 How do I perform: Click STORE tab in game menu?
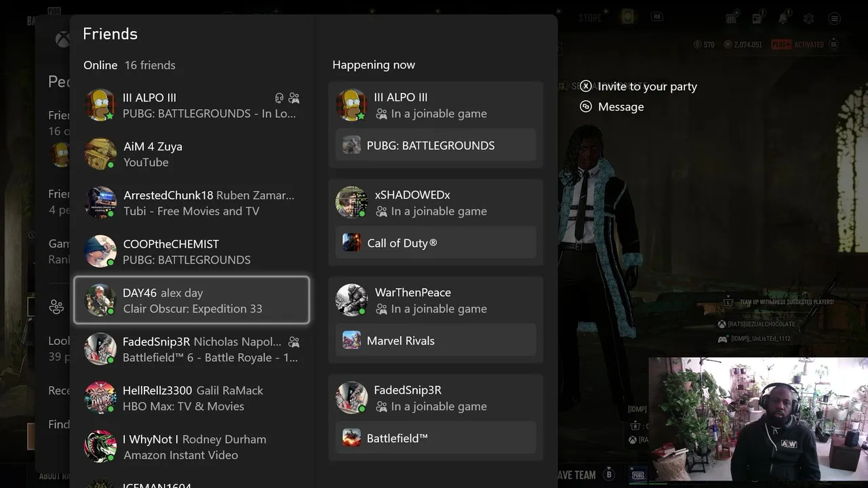590,18
